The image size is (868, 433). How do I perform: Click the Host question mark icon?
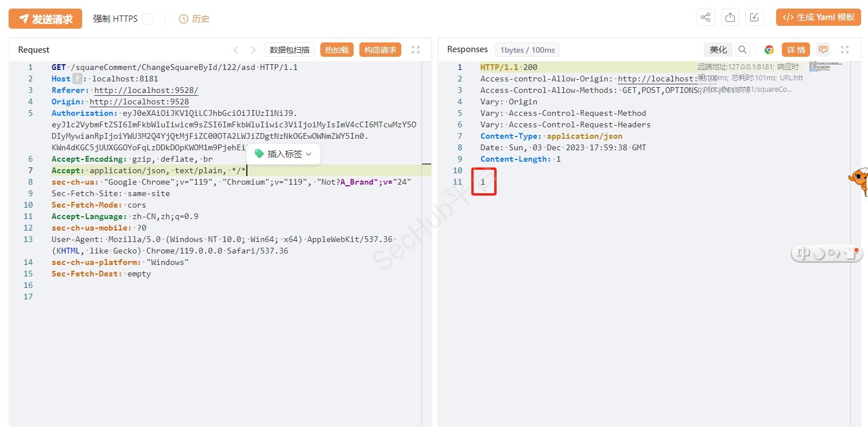pyautogui.click(x=77, y=79)
